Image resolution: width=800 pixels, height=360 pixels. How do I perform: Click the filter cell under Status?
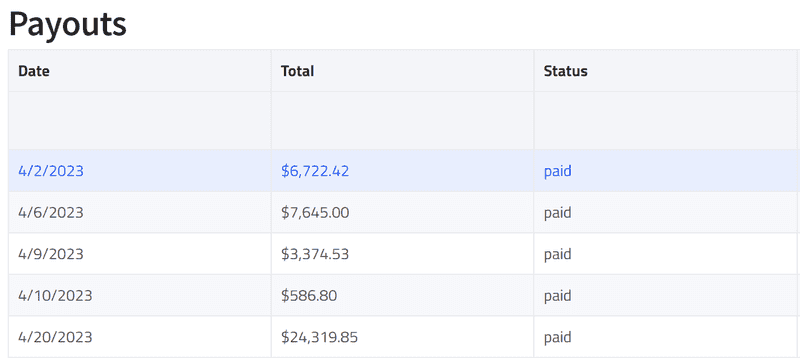point(665,120)
